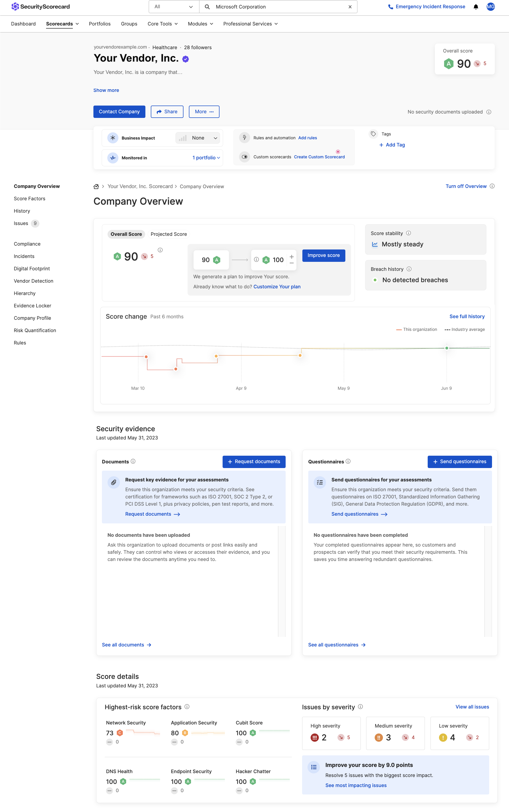Click the Breach history info icon

coord(409,269)
